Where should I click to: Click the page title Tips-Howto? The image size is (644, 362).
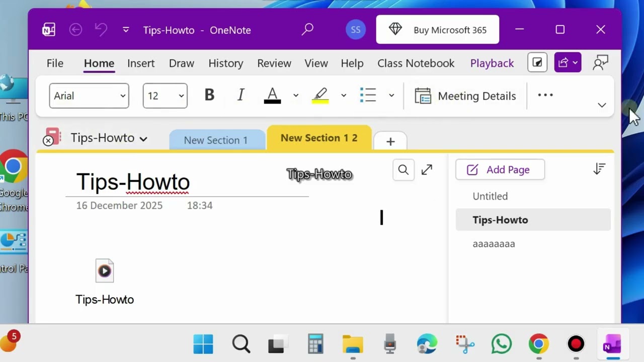coord(133,182)
